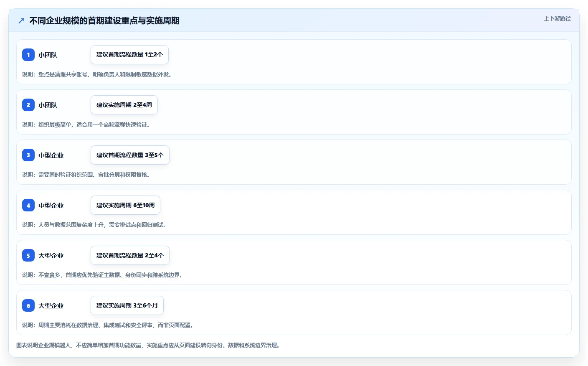Click the chip 建议首期流程数量 3至5个
588x366 pixels.
click(130, 155)
